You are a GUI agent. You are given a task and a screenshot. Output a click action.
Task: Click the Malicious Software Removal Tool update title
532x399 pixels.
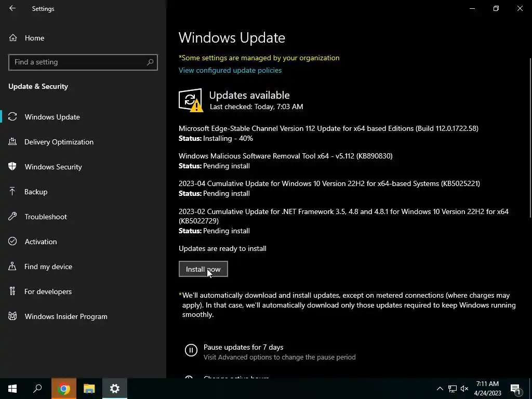point(285,156)
